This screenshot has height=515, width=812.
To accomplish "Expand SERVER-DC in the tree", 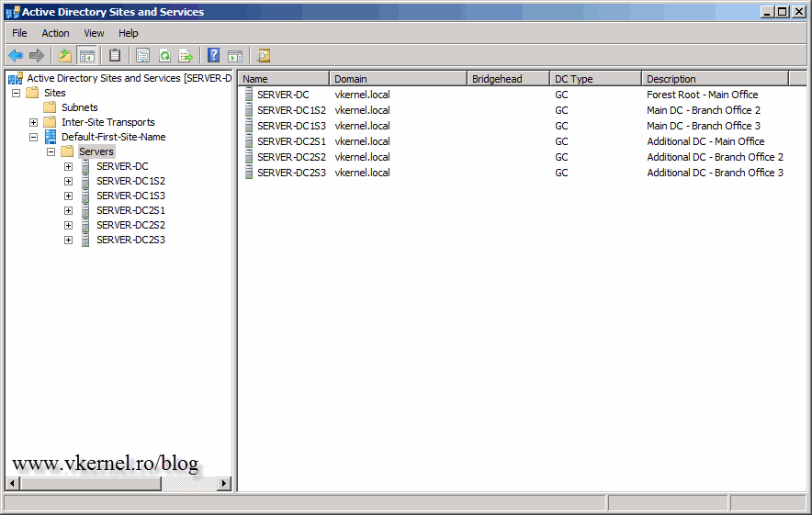I will click(x=68, y=167).
